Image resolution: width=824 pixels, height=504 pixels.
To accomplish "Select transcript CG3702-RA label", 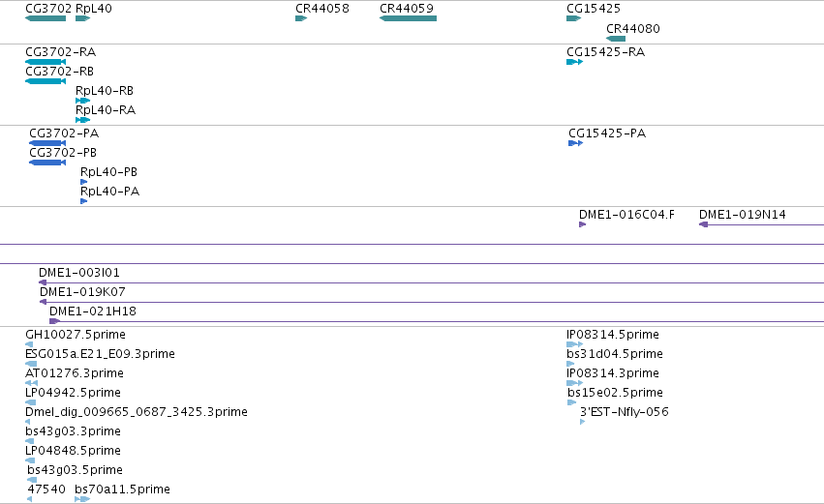I will click(x=60, y=52).
